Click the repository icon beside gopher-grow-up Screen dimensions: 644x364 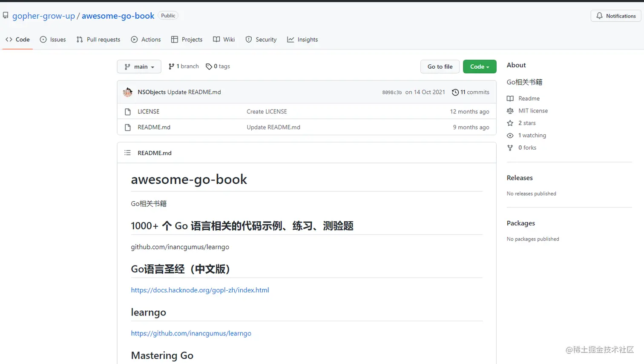pos(6,16)
